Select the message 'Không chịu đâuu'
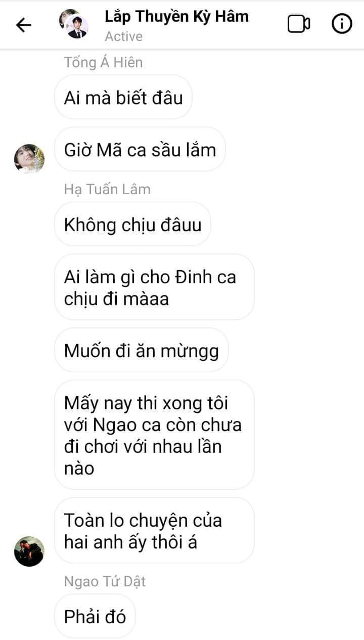Screen dimensions: 364x640 (132, 224)
